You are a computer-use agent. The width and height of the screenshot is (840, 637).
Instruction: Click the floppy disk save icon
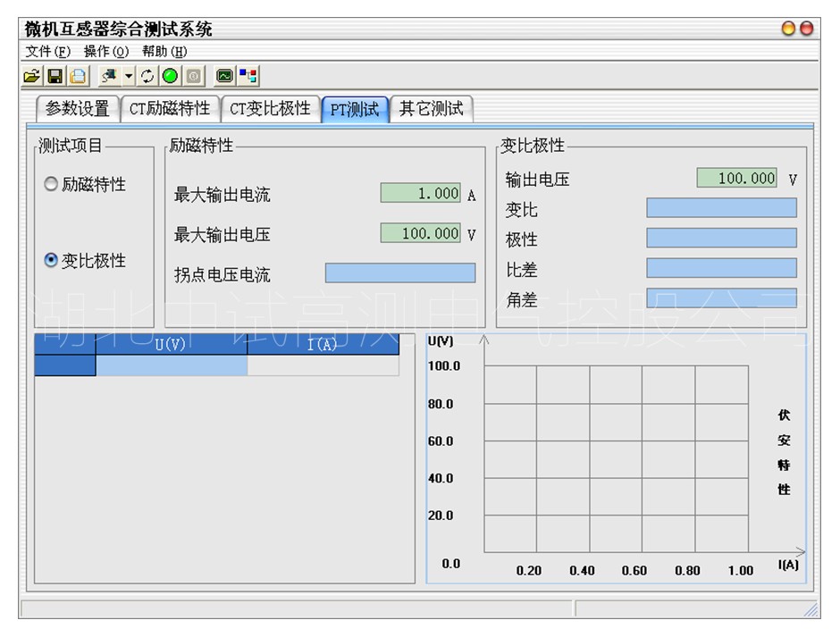[x=54, y=76]
